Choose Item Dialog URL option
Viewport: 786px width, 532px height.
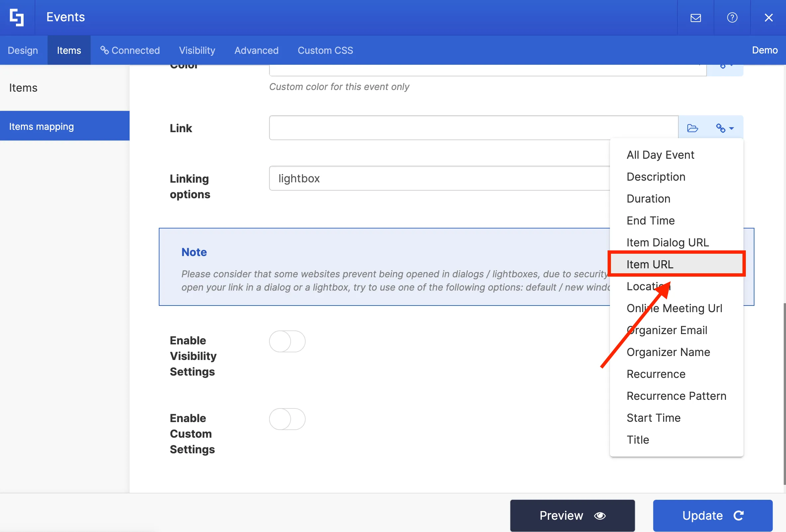pyautogui.click(x=676, y=242)
